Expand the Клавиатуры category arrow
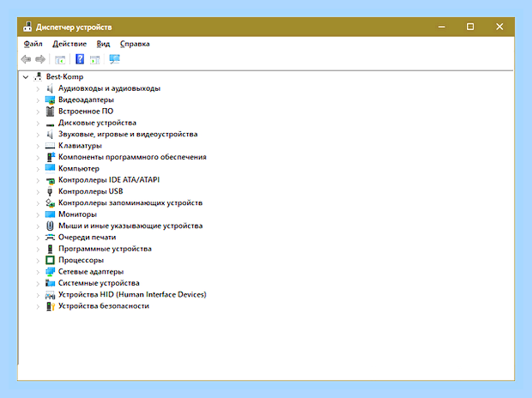 tap(38, 146)
